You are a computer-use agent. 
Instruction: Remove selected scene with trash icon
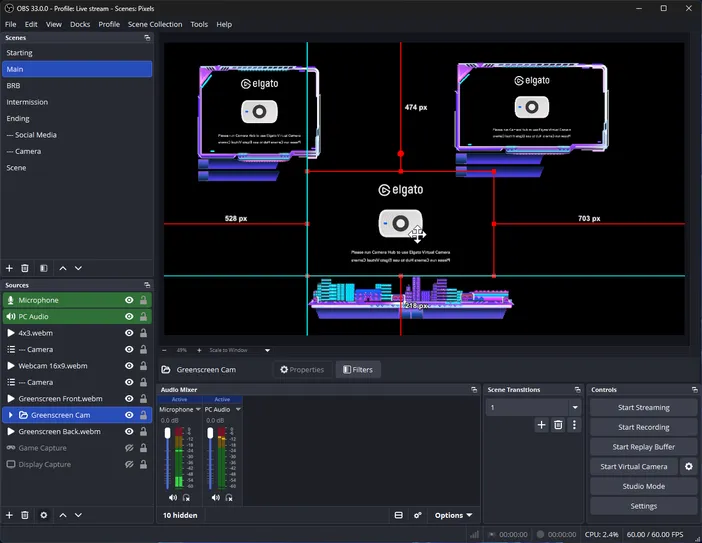coord(25,268)
